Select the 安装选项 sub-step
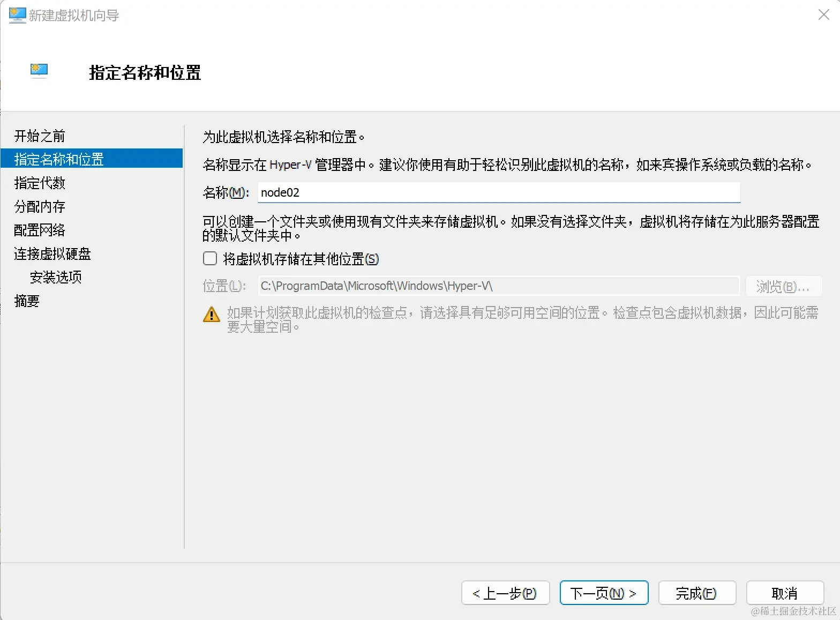 coord(56,278)
